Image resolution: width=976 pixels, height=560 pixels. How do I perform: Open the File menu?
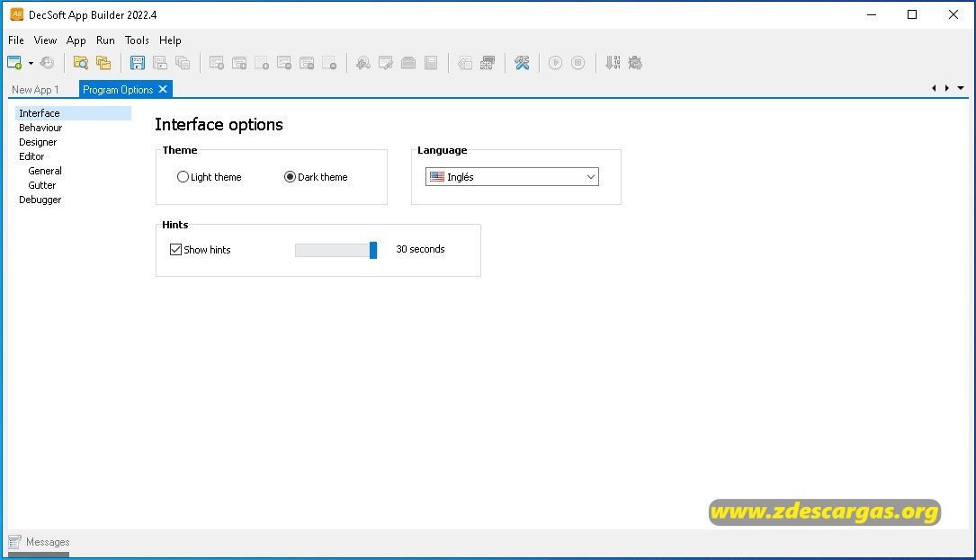pyautogui.click(x=15, y=40)
